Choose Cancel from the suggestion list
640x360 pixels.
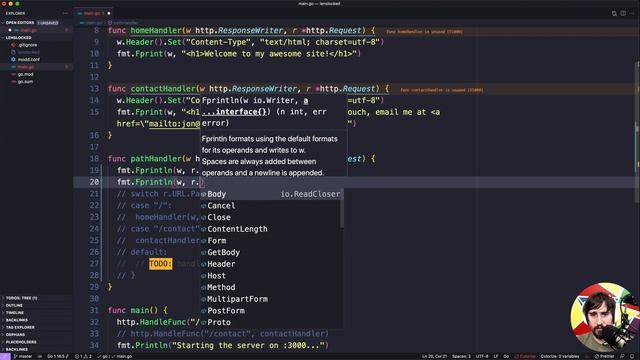point(271,206)
